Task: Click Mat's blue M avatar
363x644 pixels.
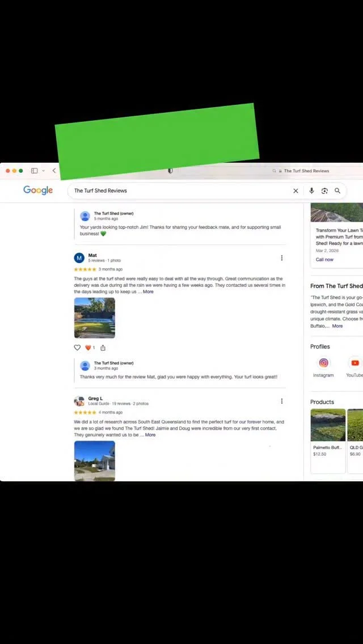Action: pos(79,258)
